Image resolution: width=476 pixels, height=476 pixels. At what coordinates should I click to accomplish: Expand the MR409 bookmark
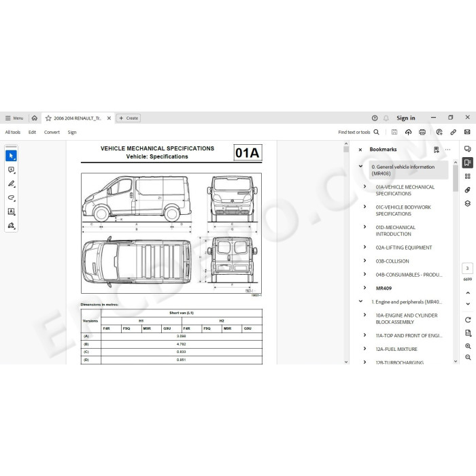[x=365, y=288]
